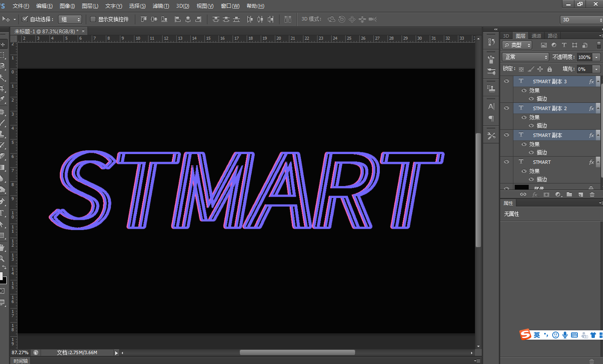Filter layers by text type (T) icon
Image resolution: width=603 pixels, height=364 pixels.
(x=564, y=45)
